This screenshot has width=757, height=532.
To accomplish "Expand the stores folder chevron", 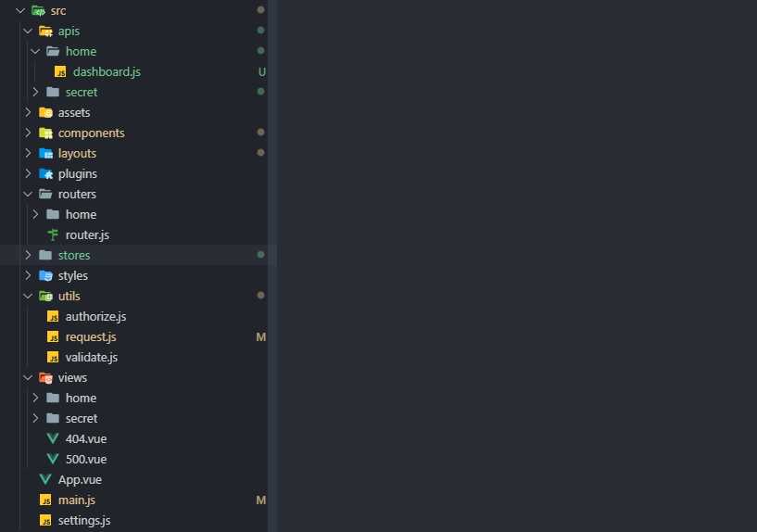I will click(28, 255).
